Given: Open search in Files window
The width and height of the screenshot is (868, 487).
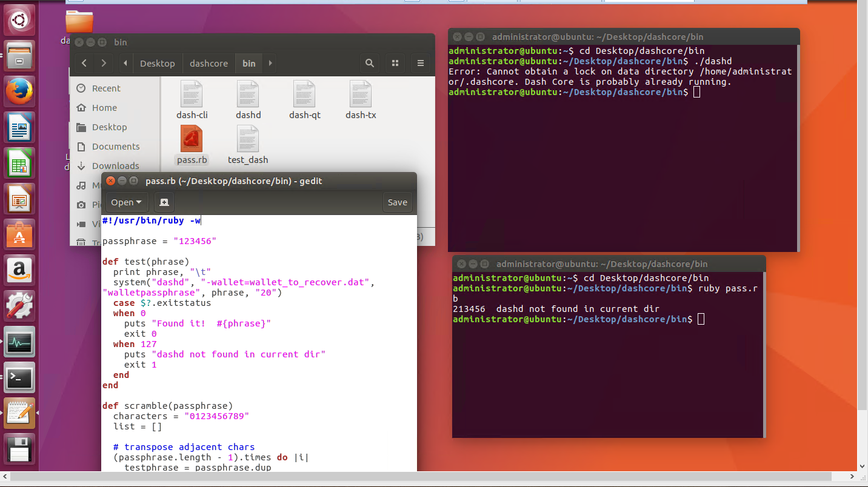Looking at the screenshot, I should coord(369,63).
